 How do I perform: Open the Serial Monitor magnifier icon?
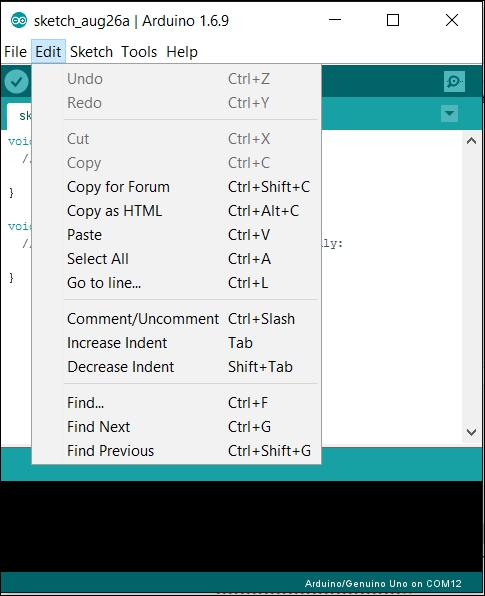click(454, 81)
